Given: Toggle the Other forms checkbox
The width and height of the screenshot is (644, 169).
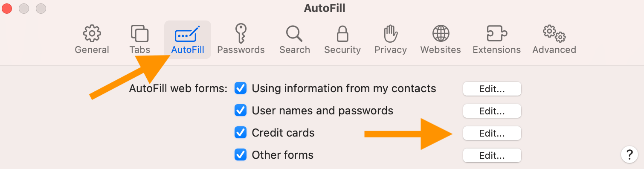Looking at the screenshot, I should [x=241, y=154].
